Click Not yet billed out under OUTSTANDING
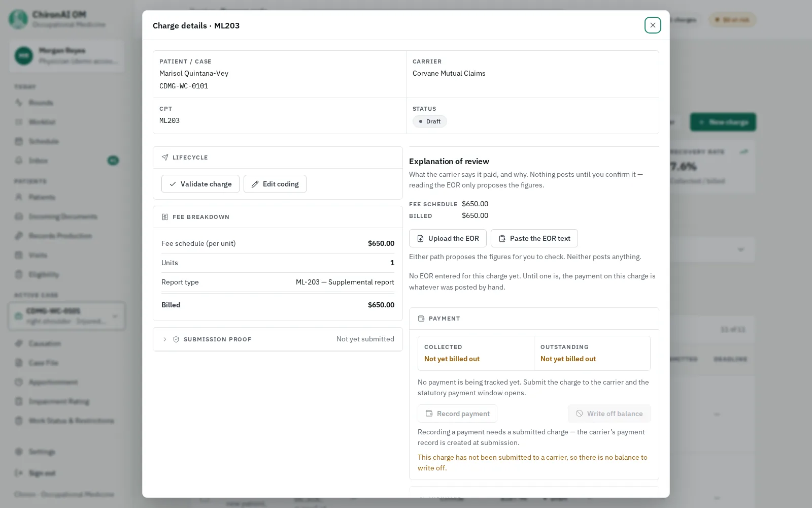812x508 pixels. pos(568,359)
